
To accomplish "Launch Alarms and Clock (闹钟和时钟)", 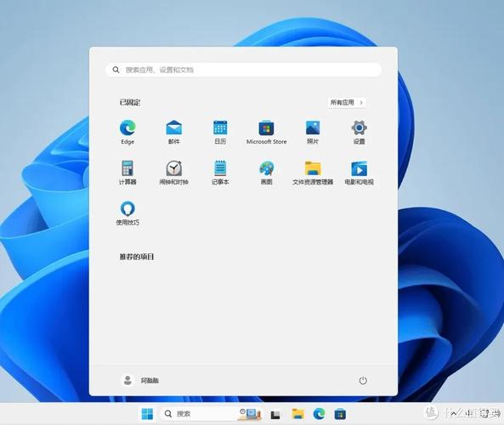I will tap(174, 173).
